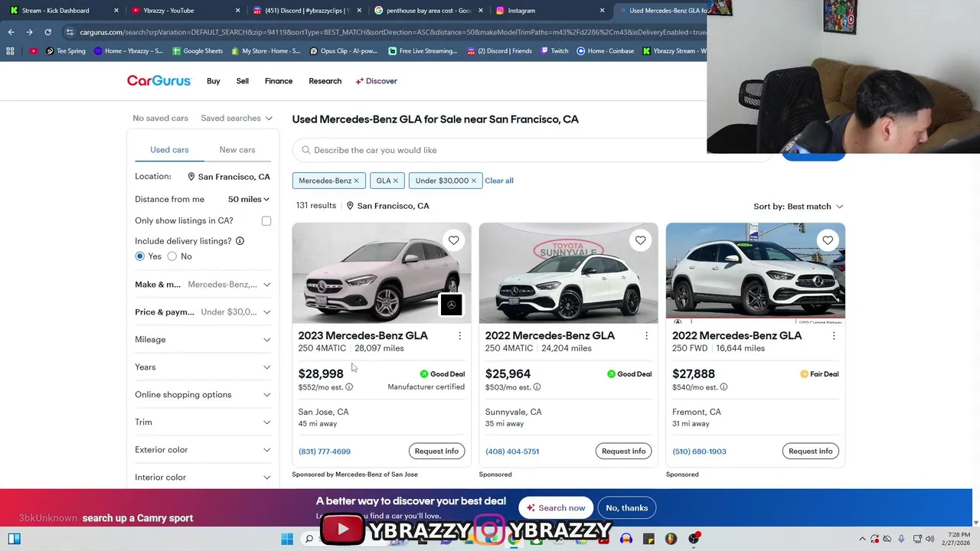Open the Distance 50 miles dropdown
Image resolution: width=980 pixels, height=551 pixels.
click(x=249, y=199)
